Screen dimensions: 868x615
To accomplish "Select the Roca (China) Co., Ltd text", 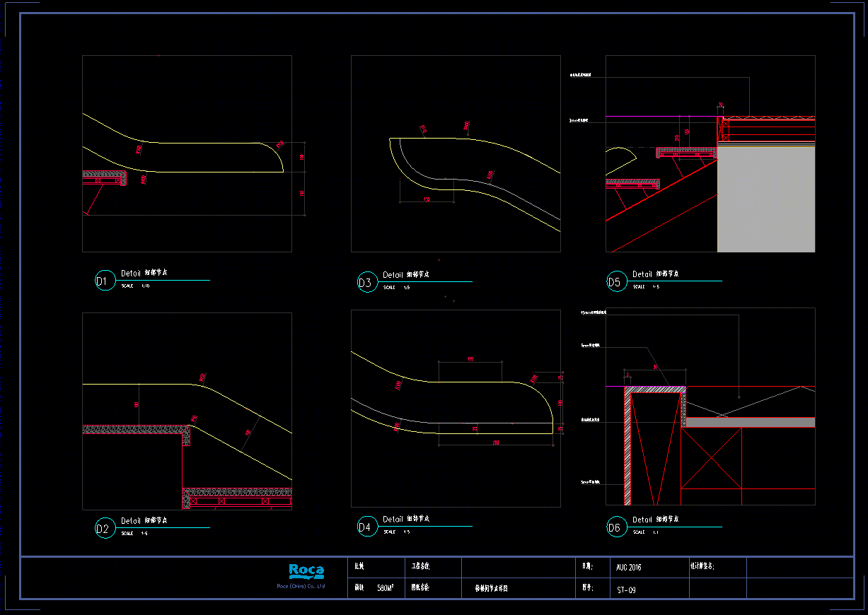I will (x=301, y=586).
